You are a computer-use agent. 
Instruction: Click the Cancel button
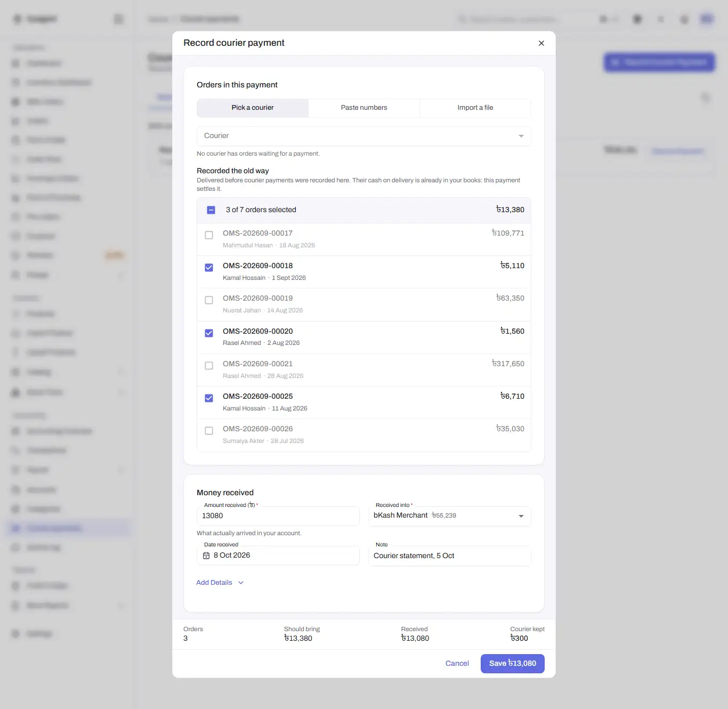pos(457,664)
